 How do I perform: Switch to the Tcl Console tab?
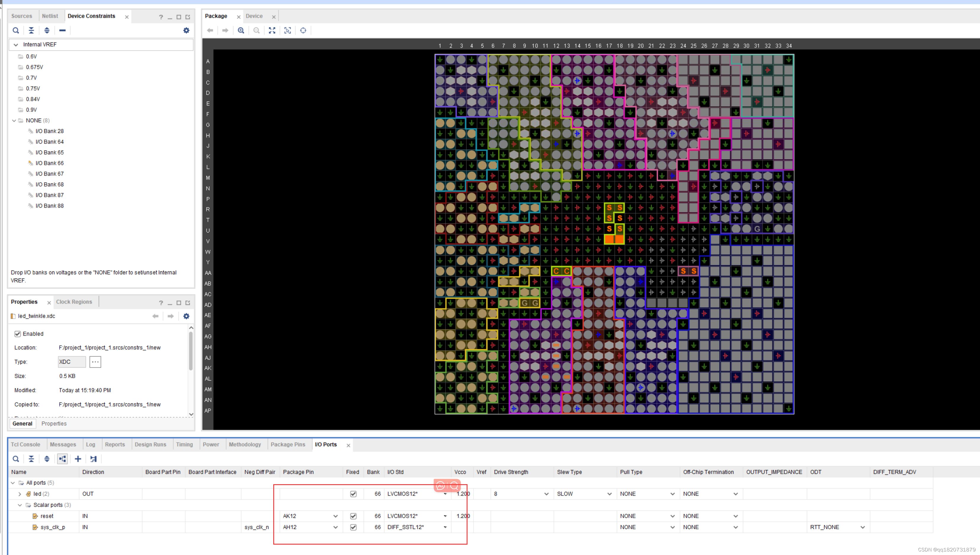pos(25,444)
